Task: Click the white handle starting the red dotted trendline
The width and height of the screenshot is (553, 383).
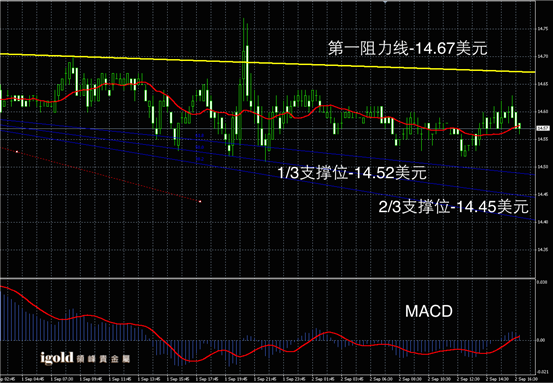Action: pyautogui.click(x=17, y=152)
